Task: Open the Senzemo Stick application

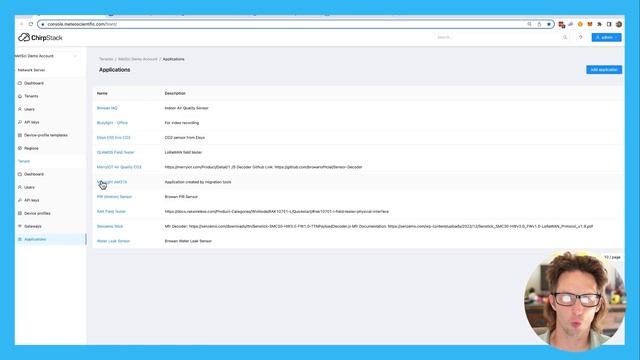Action: [110, 226]
